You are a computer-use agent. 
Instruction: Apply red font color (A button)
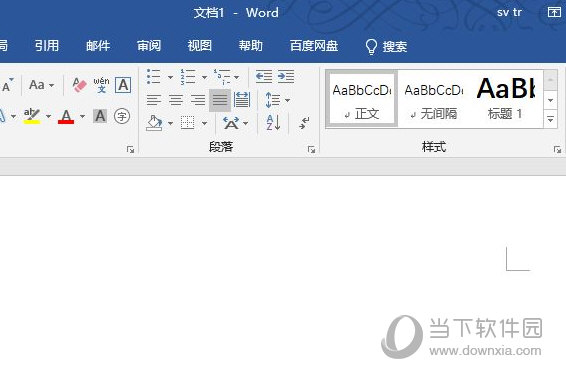point(66,116)
